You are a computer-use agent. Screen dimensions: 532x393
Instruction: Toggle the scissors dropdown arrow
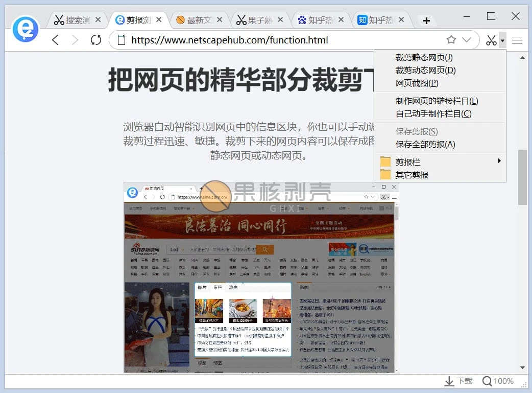tap(502, 40)
